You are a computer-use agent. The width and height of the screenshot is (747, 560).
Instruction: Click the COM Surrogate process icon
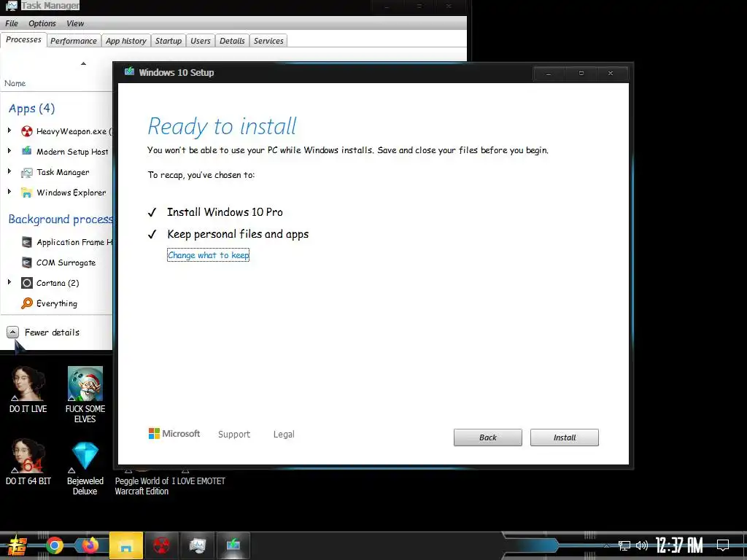tap(27, 262)
